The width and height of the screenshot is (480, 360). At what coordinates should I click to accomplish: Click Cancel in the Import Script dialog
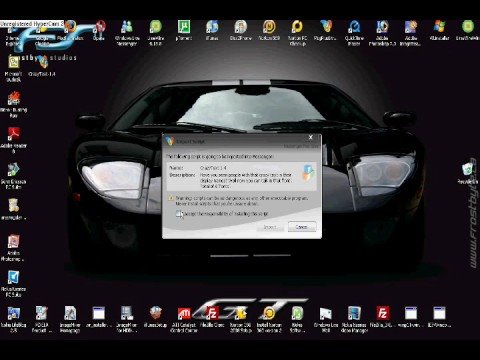(x=302, y=227)
